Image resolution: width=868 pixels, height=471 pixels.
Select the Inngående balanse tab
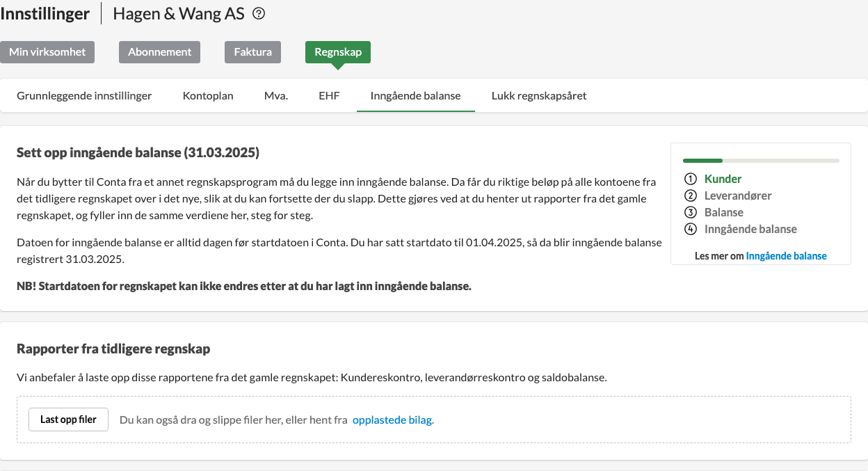(416, 96)
